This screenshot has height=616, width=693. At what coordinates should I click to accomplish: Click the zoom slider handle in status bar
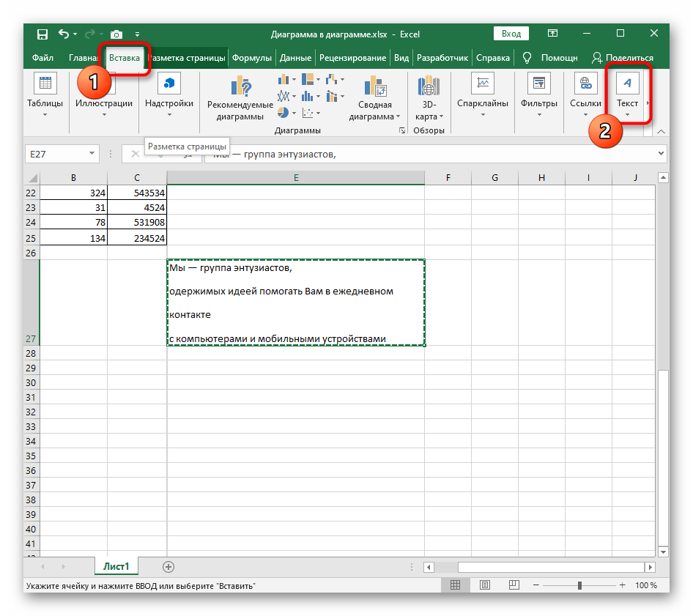[x=579, y=585]
